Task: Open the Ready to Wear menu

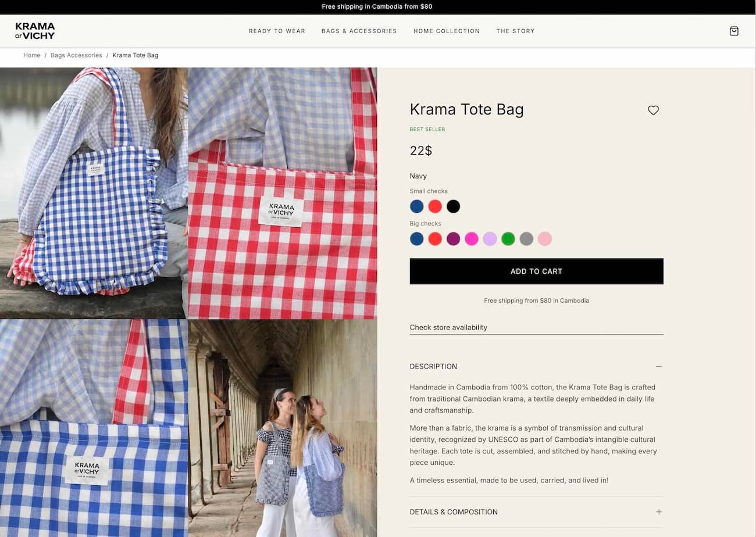Action: (x=277, y=31)
